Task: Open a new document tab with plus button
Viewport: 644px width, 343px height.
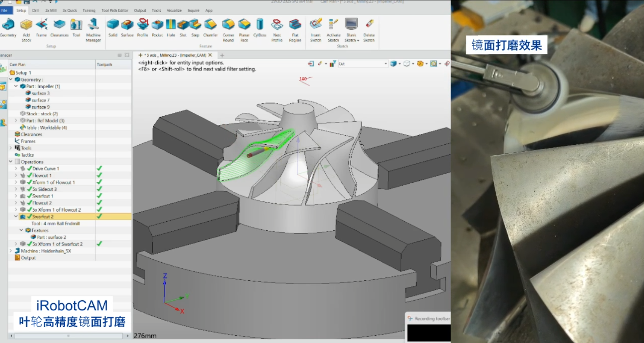Action: (222, 55)
